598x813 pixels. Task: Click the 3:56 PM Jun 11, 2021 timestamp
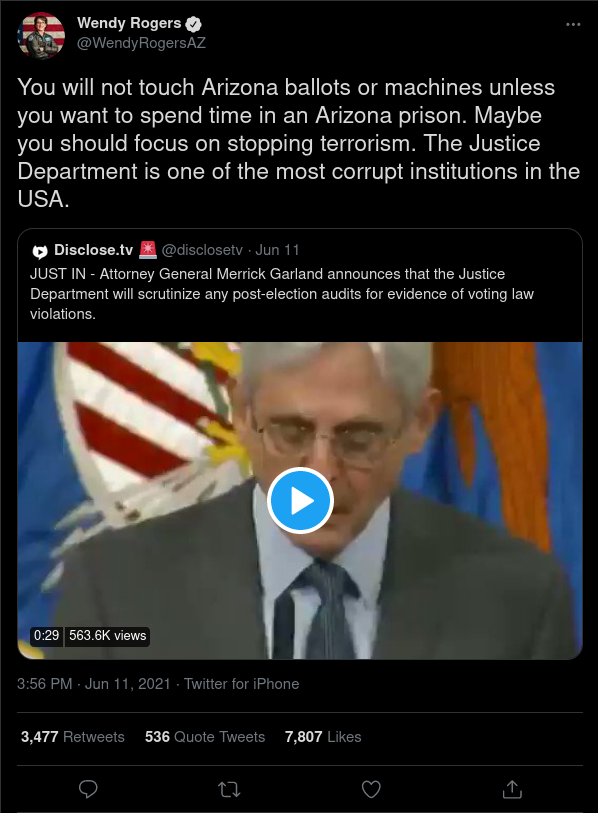(x=94, y=684)
